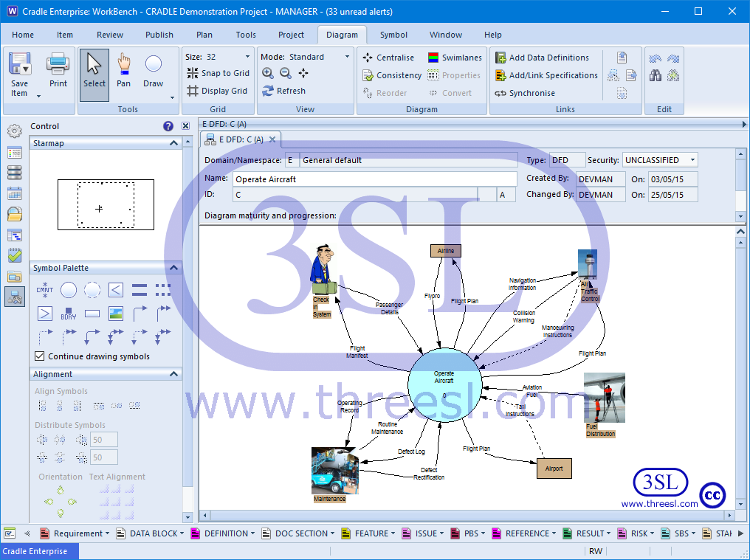Click the Operate Aircraft process circle

click(444, 385)
